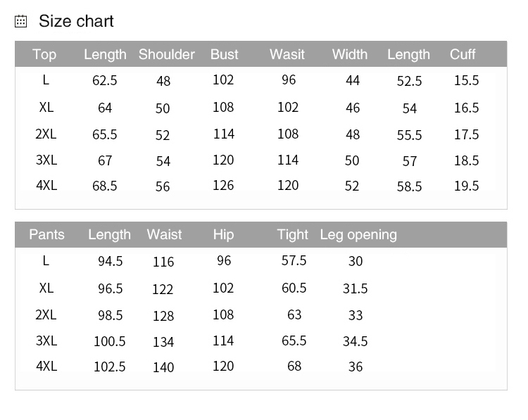Click the cuff value 19.5
This screenshot has width=528, height=420.
click(466, 186)
